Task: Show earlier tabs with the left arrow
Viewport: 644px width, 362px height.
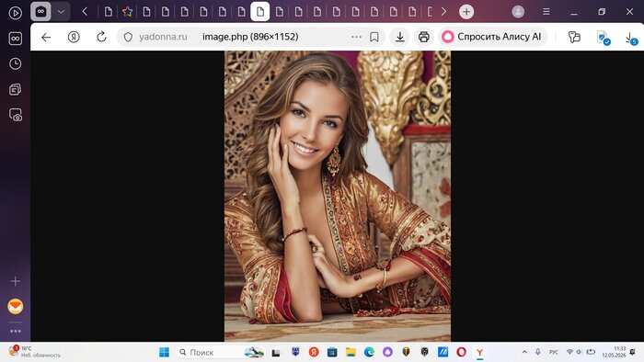Action: [85, 12]
